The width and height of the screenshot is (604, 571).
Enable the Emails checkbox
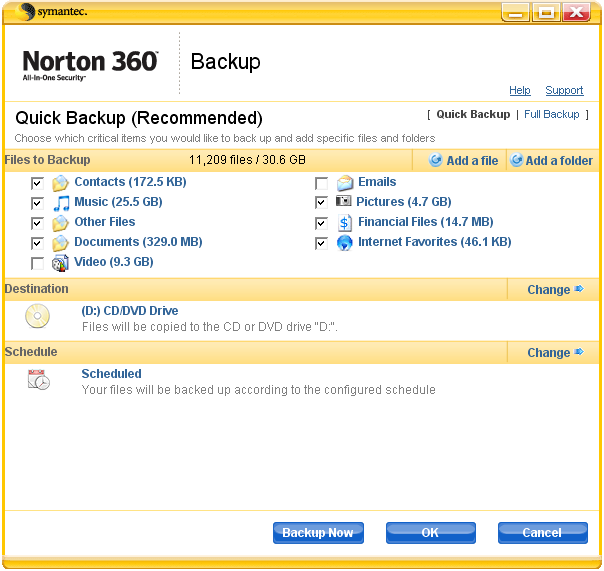tap(322, 183)
